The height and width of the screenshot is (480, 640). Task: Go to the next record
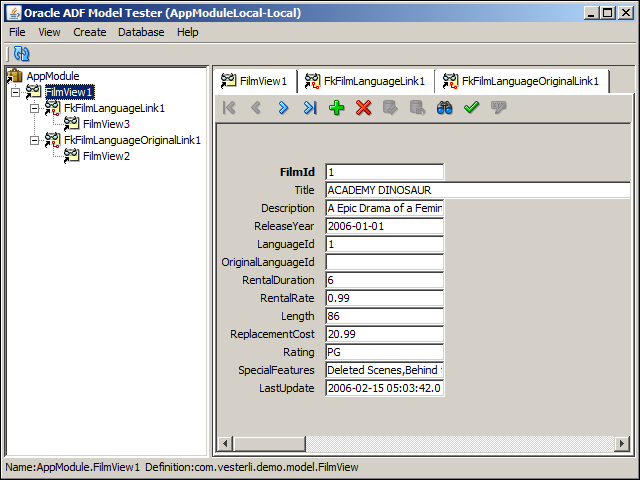283,108
